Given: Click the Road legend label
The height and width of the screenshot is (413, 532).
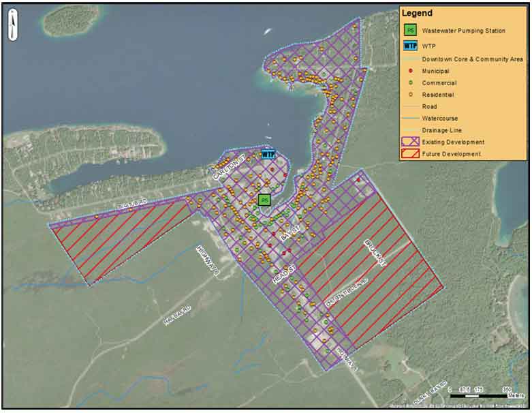Looking at the screenshot, I should coord(429,106).
